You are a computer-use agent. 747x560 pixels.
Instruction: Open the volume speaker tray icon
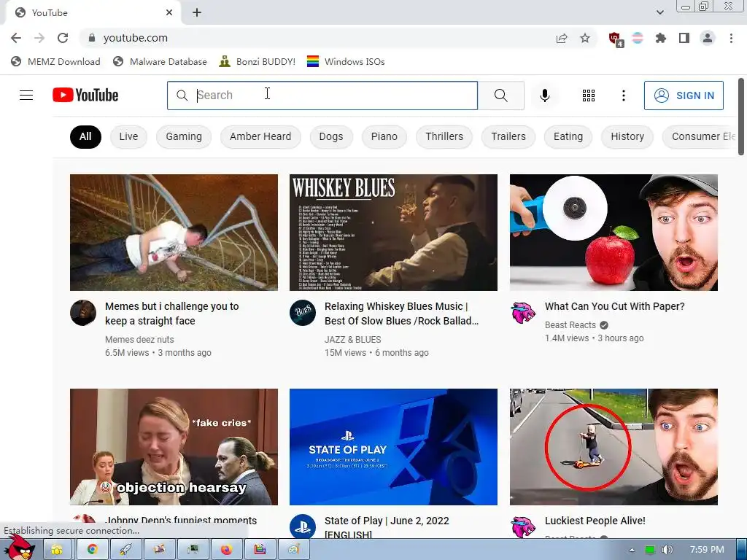point(667,550)
